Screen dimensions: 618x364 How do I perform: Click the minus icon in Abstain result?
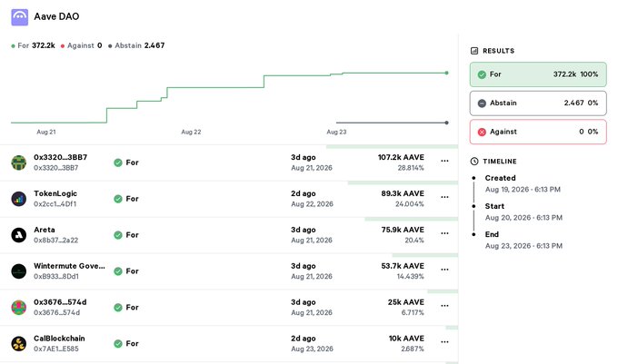coord(482,103)
